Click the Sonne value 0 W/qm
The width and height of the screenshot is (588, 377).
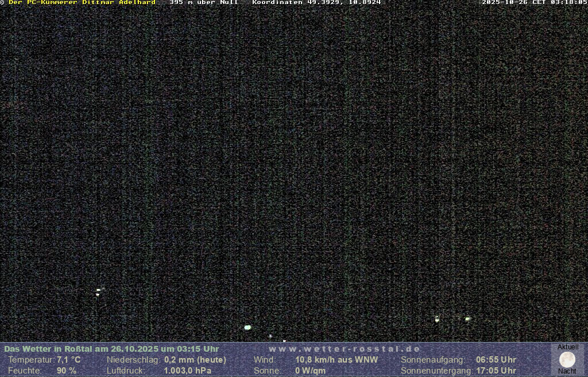point(311,371)
